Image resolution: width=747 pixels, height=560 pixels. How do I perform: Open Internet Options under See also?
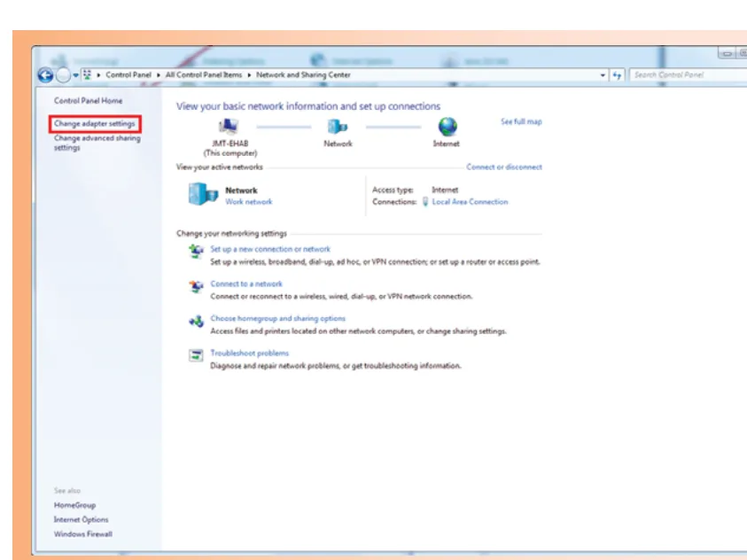(81, 519)
